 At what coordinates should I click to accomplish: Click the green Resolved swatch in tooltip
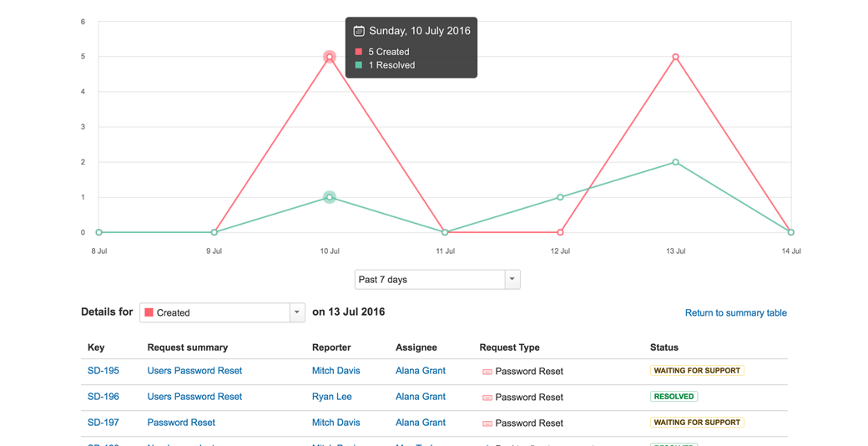coord(359,65)
